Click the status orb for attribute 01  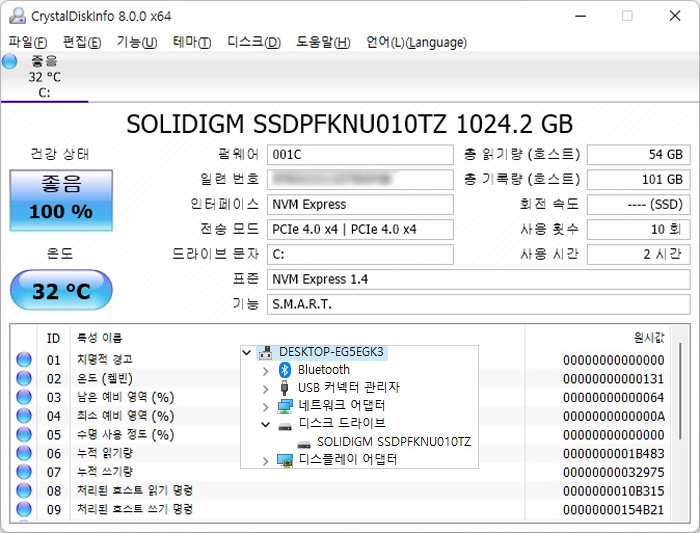tap(24, 359)
